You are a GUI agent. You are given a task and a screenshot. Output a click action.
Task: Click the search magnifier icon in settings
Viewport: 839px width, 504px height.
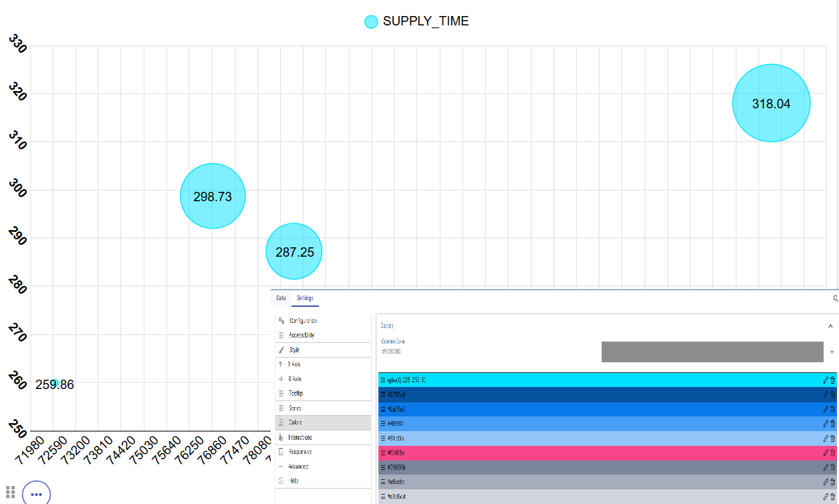836,298
